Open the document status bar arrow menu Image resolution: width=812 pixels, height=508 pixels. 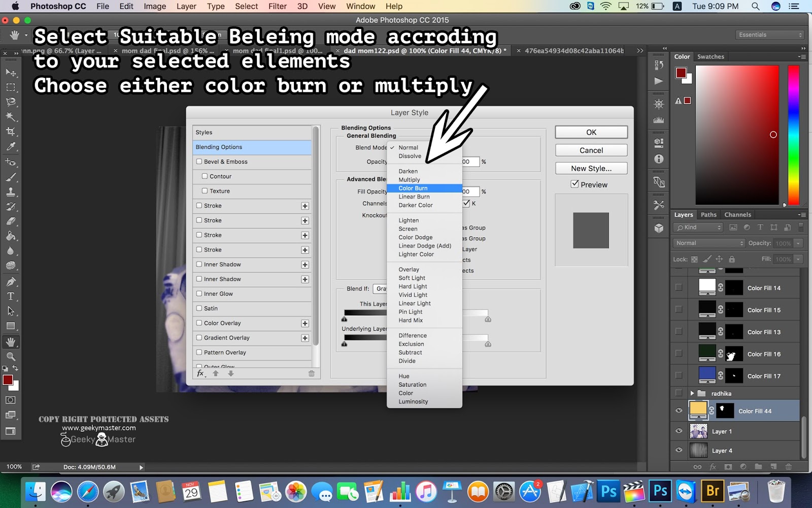[x=141, y=467]
